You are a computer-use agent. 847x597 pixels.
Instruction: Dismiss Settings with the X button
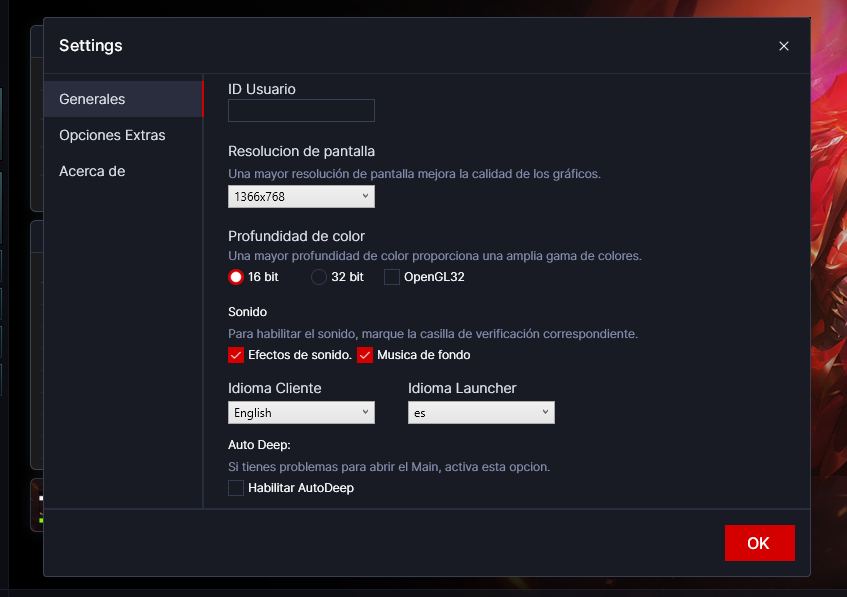(784, 45)
